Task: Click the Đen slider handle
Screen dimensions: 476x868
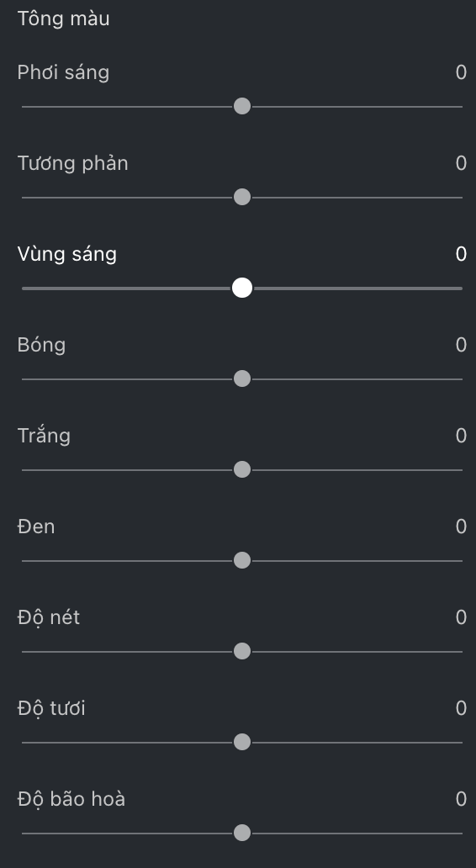Action: (x=242, y=560)
